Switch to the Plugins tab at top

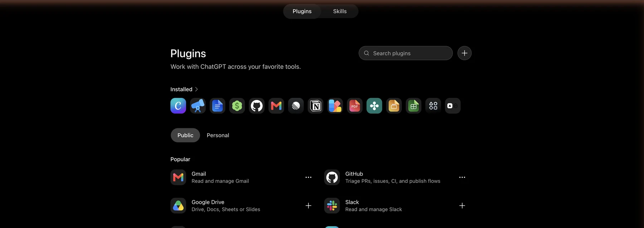[302, 11]
